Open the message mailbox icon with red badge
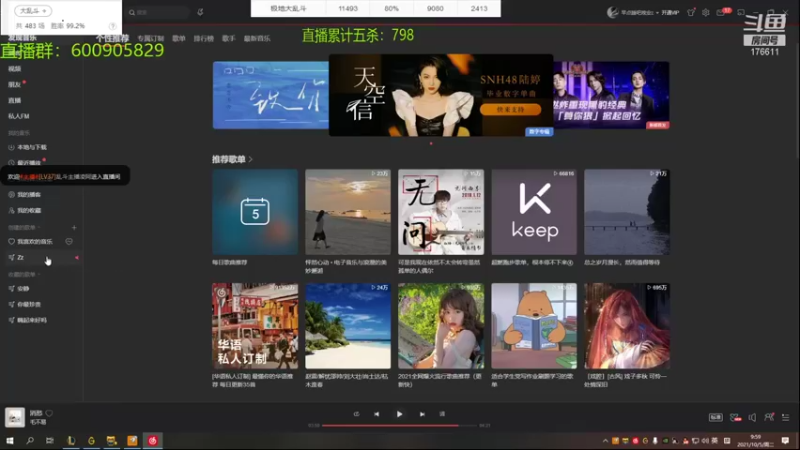The width and height of the screenshot is (800, 450). click(721, 12)
